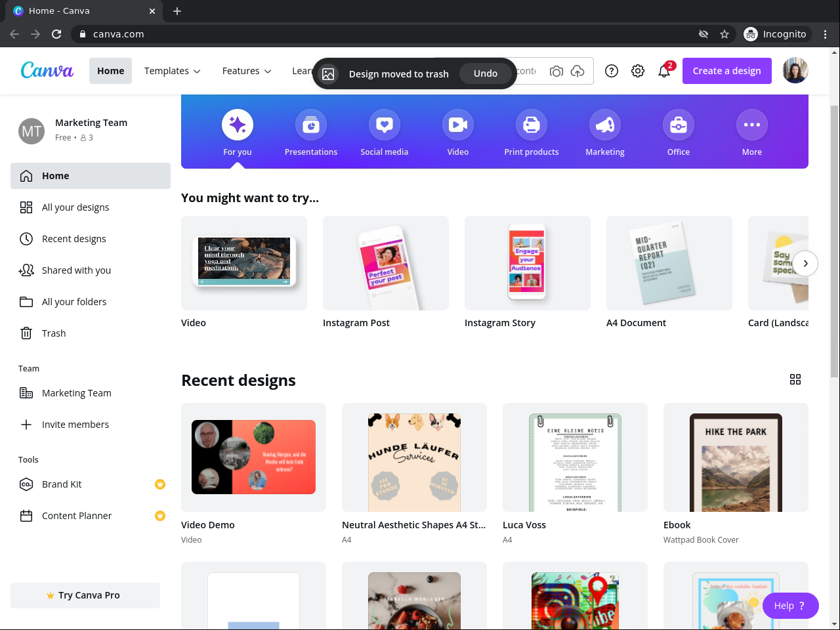Open Shared with you
This screenshot has height=630, width=840.
click(x=91, y=270)
